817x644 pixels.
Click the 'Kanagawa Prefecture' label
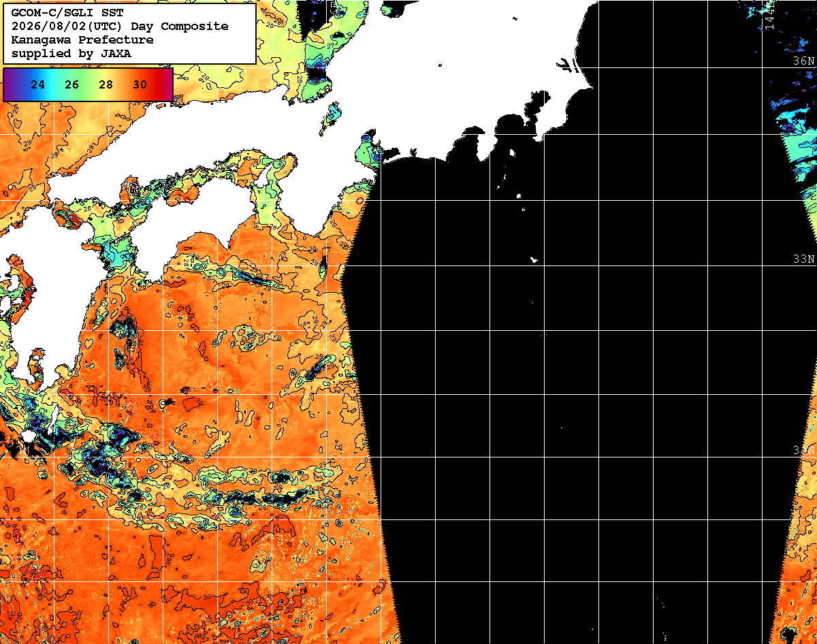click(82, 40)
